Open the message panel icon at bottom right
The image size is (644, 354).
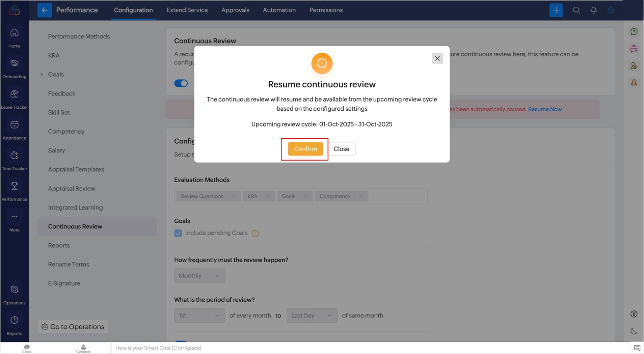click(637, 348)
